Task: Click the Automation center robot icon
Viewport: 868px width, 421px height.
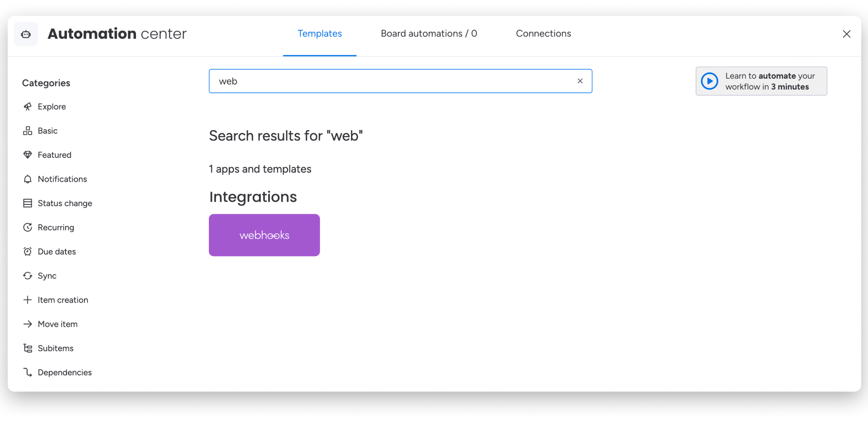Action: click(26, 34)
